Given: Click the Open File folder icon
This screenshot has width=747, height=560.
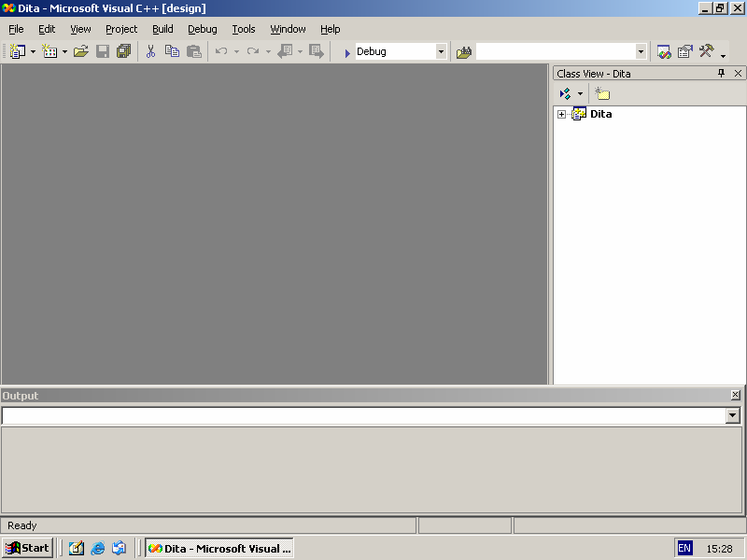Looking at the screenshot, I should click(81, 51).
